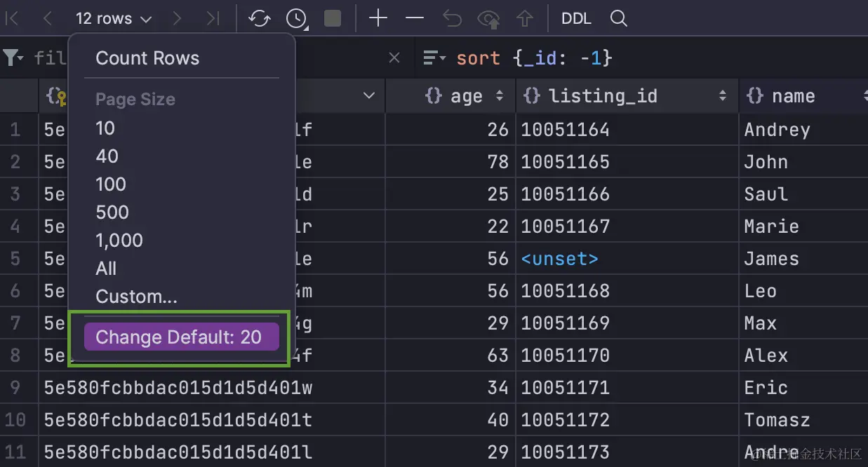This screenshot has width=868, height=467.
Task: Preview pending changes eye icon
Action: click(x=488, y=20)
